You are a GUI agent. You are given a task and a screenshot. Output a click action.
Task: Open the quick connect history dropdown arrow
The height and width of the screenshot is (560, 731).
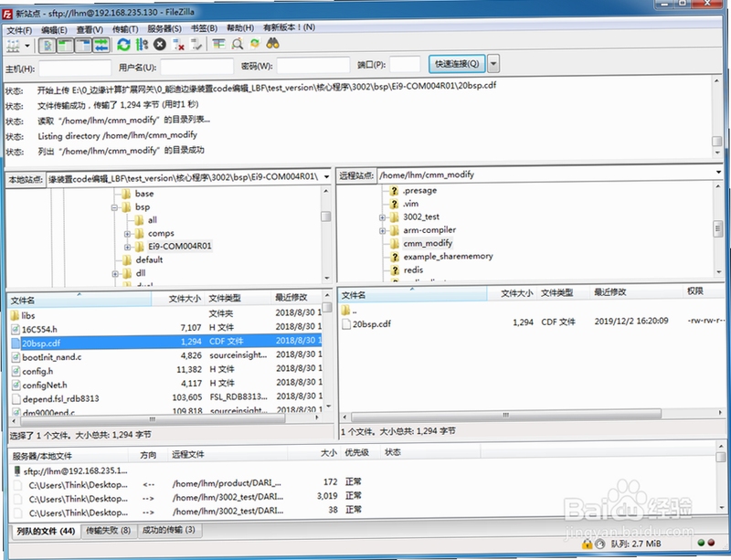[493, 63]
